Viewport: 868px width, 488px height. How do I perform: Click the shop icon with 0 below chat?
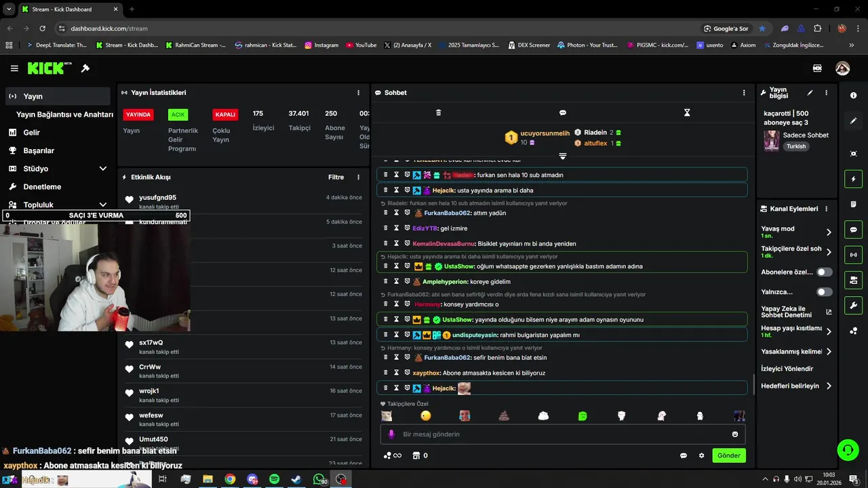pyautogui.click(x=420, y=455)
